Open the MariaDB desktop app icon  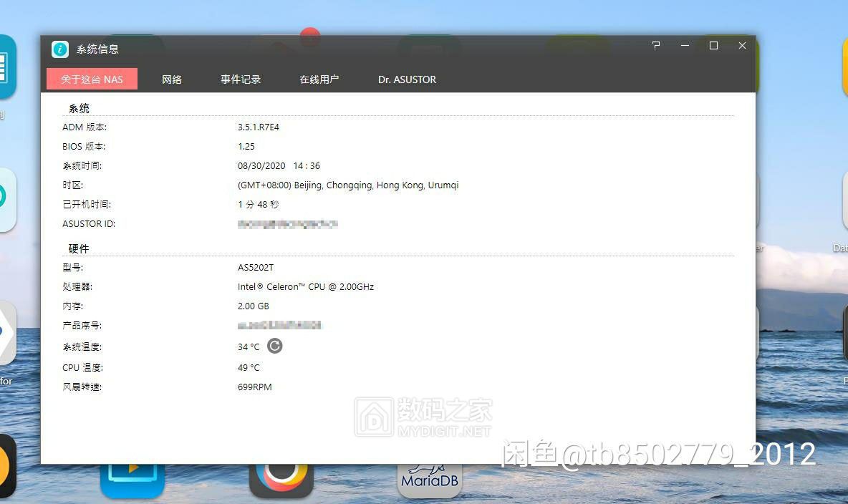[430, 479]
